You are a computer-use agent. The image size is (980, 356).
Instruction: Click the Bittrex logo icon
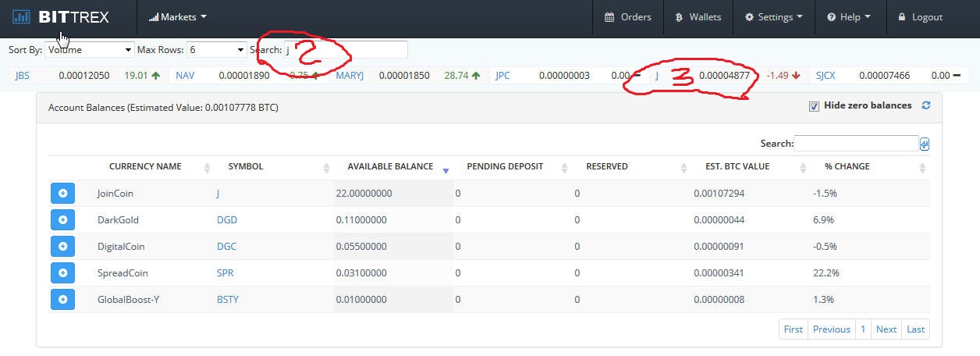(x=22, y=16)
